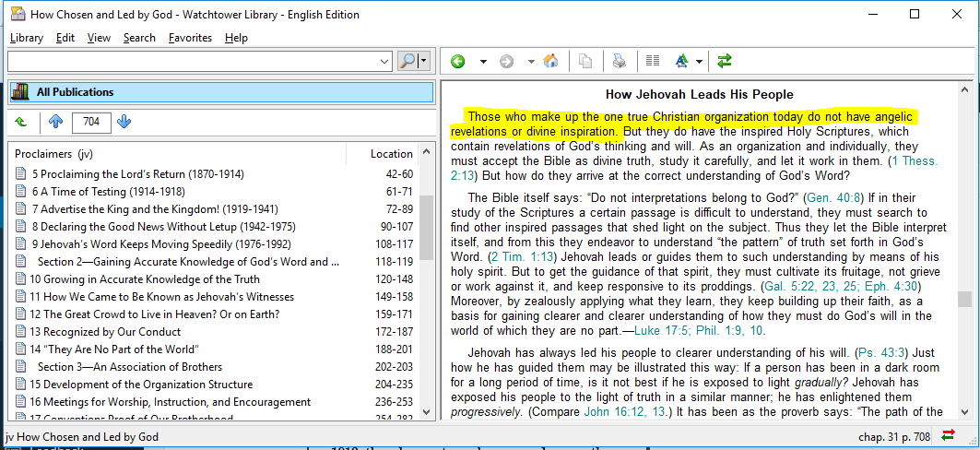Go to previous page with up arrow
This screenshot has height=450, width=980.
point(55,122)
